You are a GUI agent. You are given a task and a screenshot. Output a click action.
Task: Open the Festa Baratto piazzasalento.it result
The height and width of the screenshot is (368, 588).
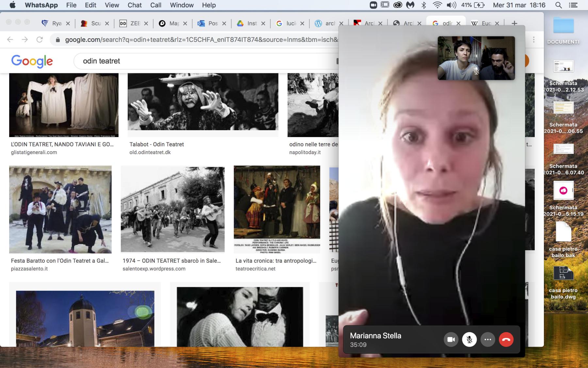(x=60, y=261)
